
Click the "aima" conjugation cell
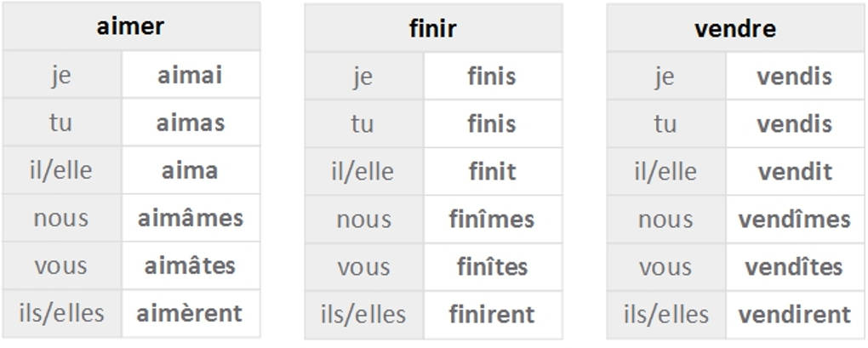[x=190, y=170]
